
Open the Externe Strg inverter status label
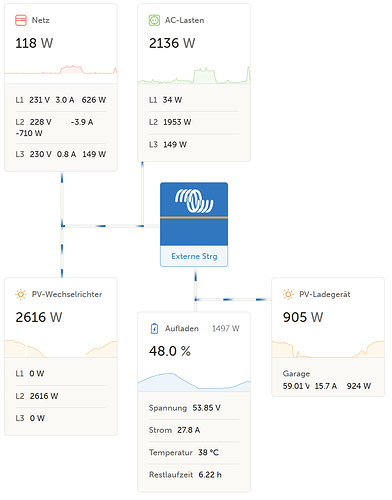click(x=194, y=256)
